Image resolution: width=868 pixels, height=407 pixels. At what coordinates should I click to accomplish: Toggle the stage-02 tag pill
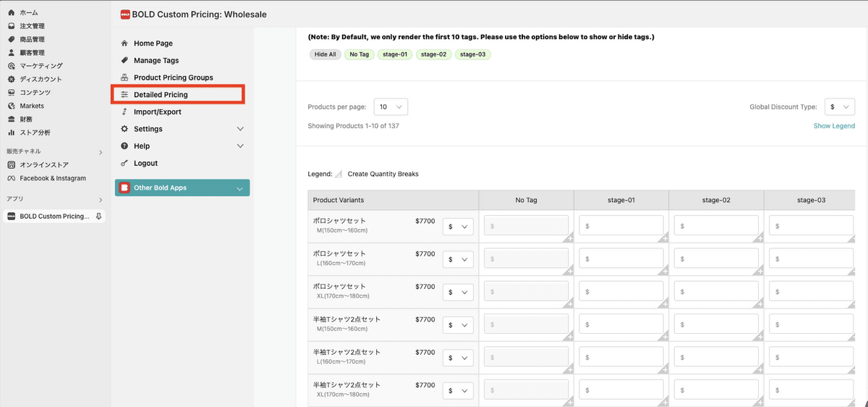tap(434, 54)
